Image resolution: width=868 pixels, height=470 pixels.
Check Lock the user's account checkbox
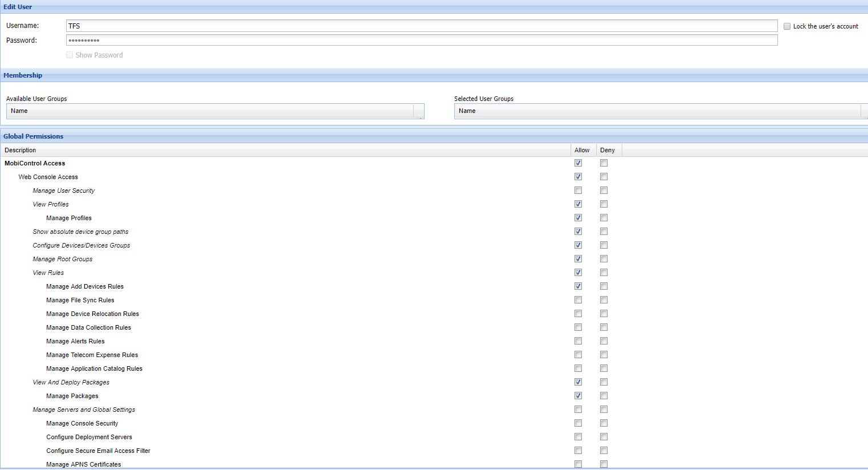coord(787,26)
